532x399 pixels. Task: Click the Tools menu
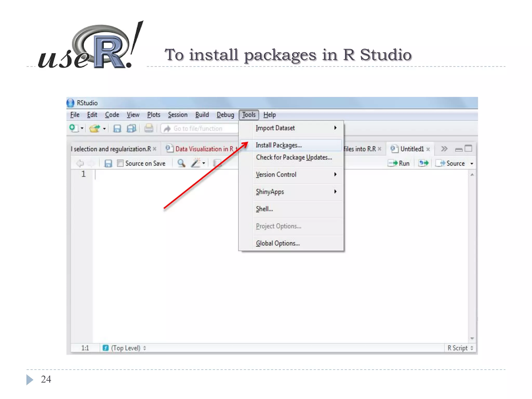click(249, 115)
